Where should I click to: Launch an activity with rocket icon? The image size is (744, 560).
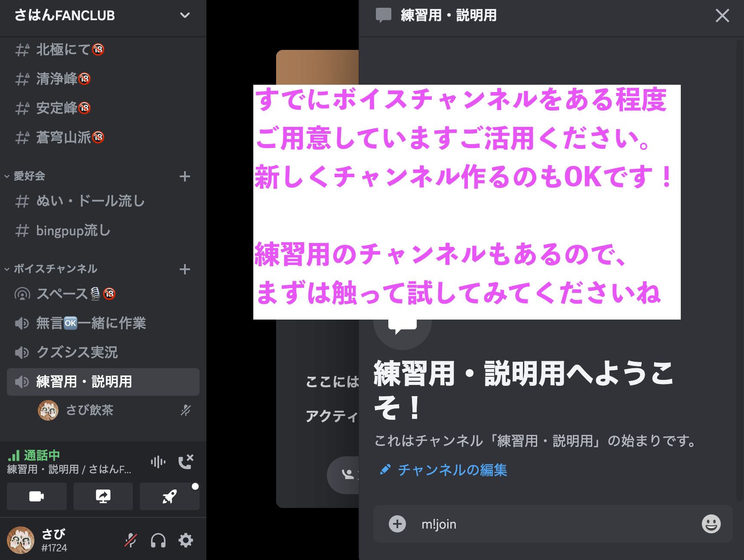tap(169, 496)
